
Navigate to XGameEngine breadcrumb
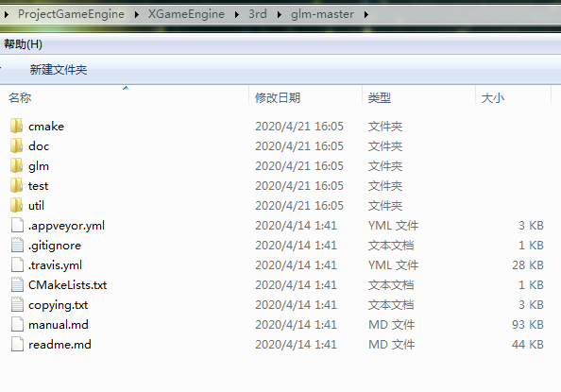(186, 14)
